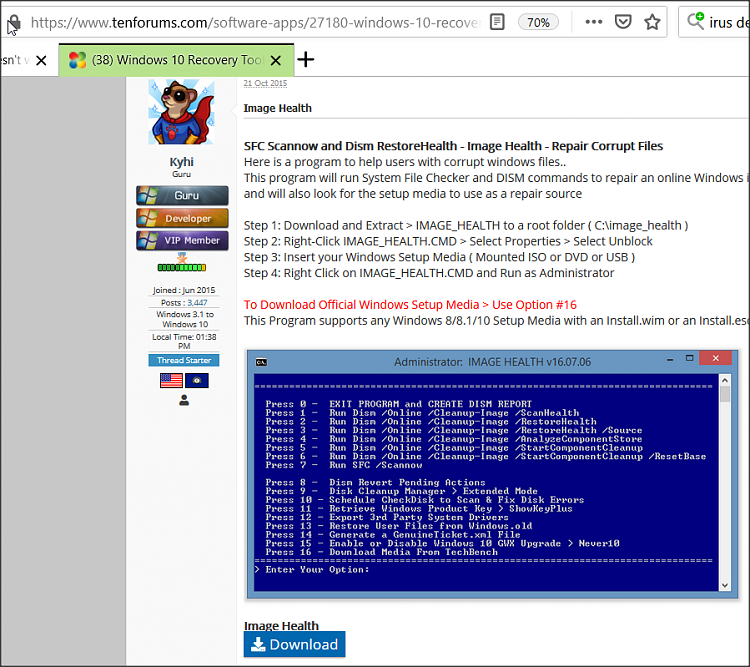Click 'Press 0 - EXIT PROGRAM' console line
750x667 pixels.
click(398, 404)
